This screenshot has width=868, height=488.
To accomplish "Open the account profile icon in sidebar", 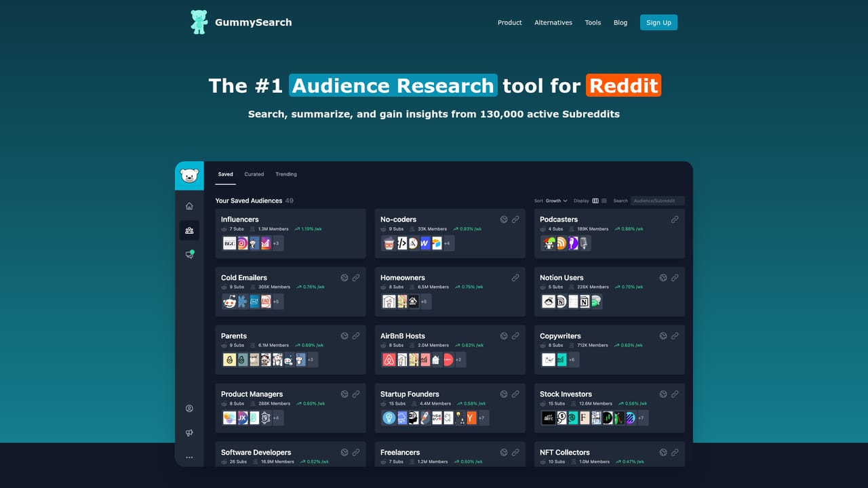I will [x=189, y=409].
